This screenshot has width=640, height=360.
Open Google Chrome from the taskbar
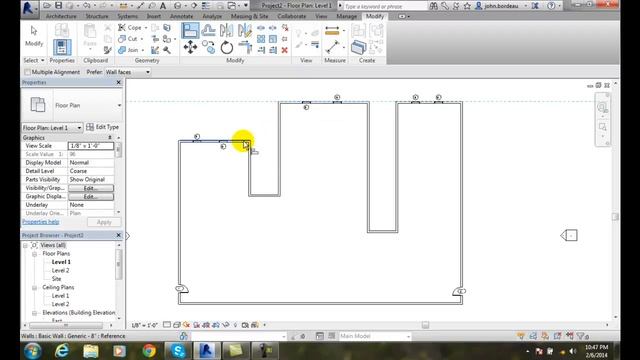149,351
